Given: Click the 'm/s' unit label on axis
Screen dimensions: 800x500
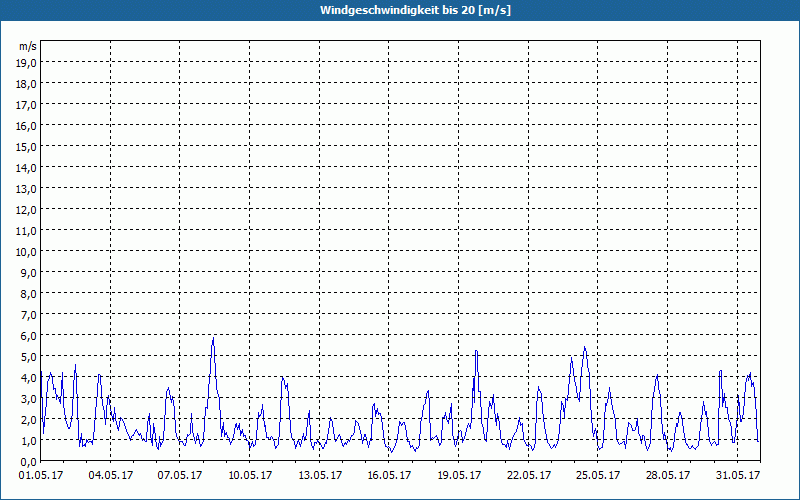Looking at the screenshot, I should tap(28, 46).
